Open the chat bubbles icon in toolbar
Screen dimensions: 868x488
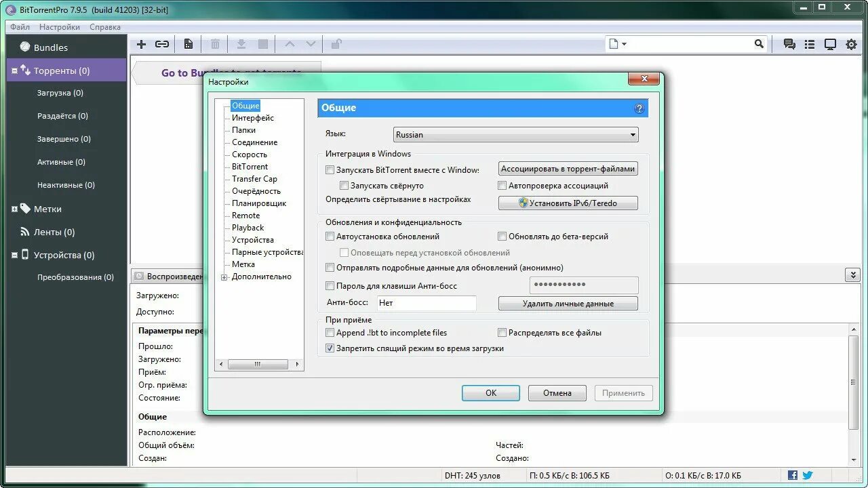pos(789,44)
